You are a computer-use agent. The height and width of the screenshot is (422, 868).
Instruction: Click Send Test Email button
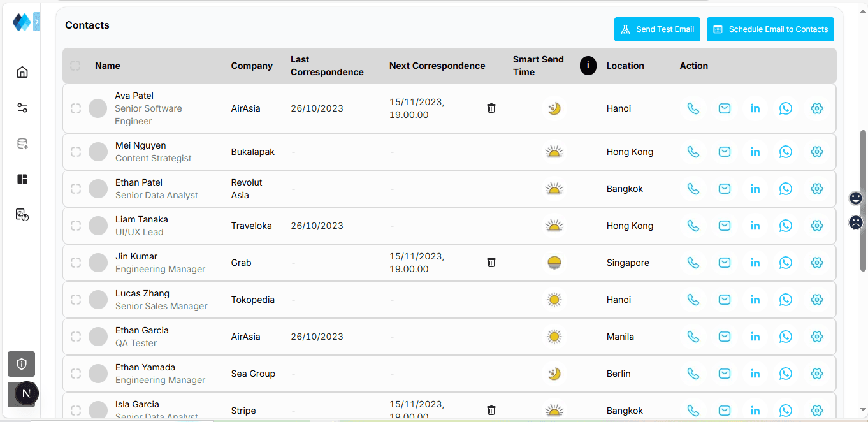click(x=657, y=29)
